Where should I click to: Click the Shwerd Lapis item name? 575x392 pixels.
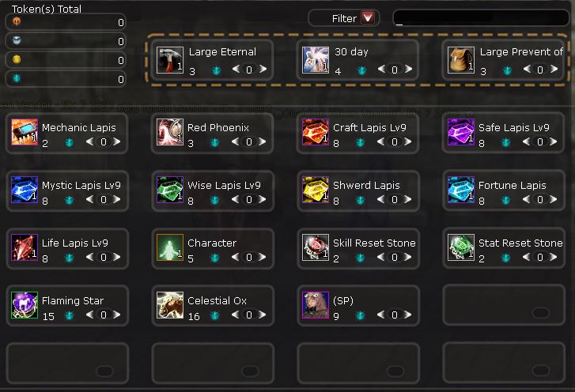pyautogui.click(x=366, y=186)
